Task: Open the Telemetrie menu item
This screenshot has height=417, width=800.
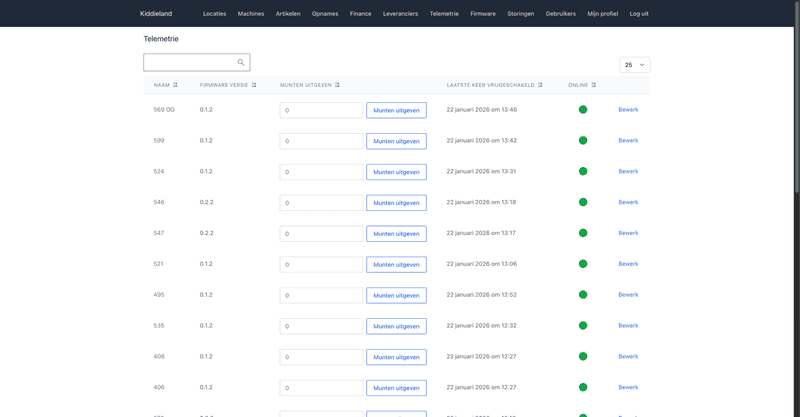Action: click(444, 14)
